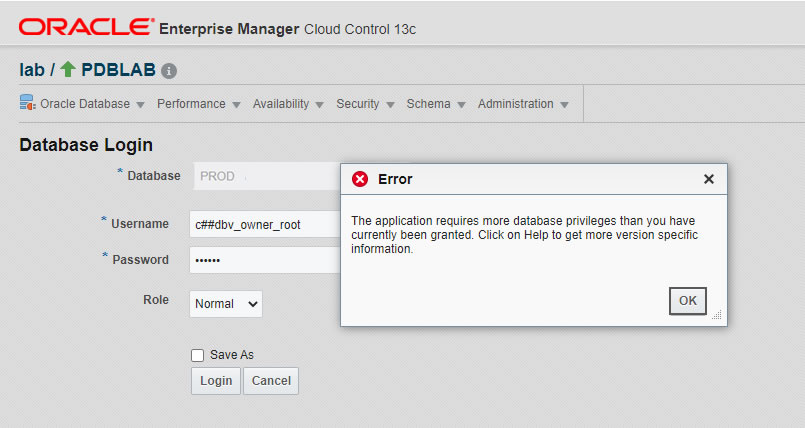Click the Oracle Database target icon

tap(27, 102)
